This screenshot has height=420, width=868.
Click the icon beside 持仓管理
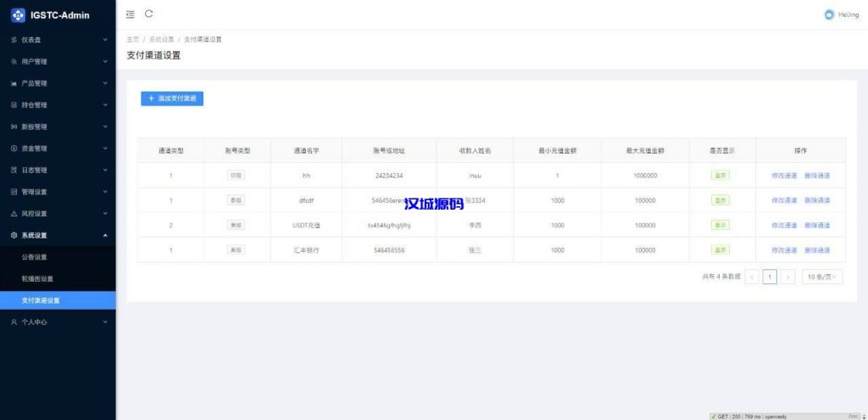click(x=14, y=104)
